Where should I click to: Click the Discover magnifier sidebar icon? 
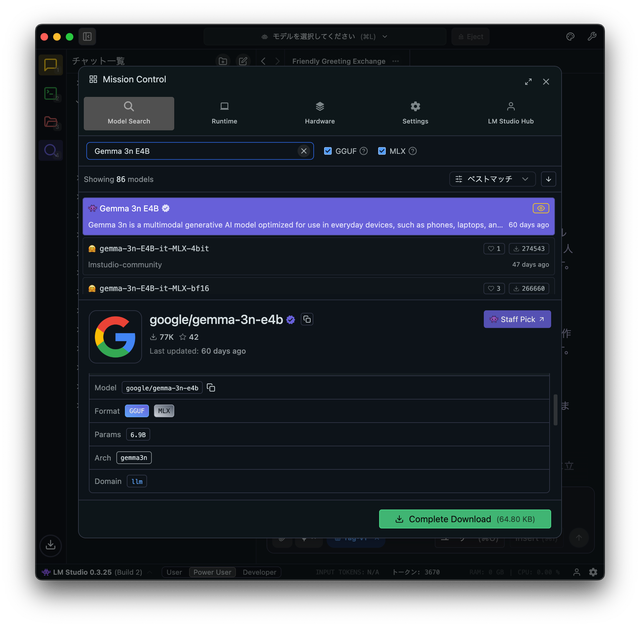click(x=50, y=151)
